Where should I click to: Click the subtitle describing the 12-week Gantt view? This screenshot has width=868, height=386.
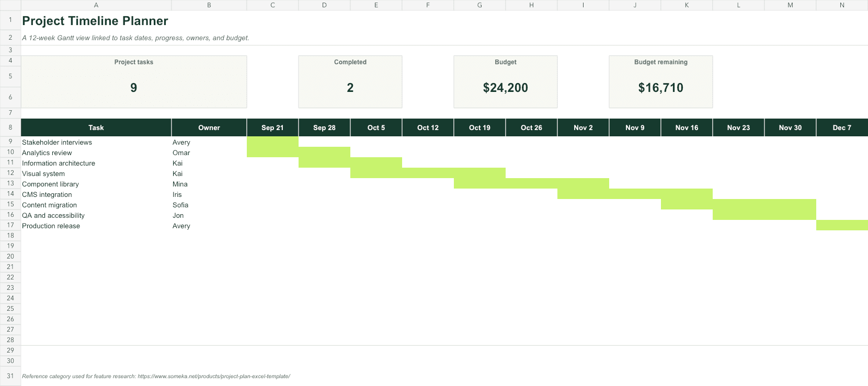tap(135, 38)
